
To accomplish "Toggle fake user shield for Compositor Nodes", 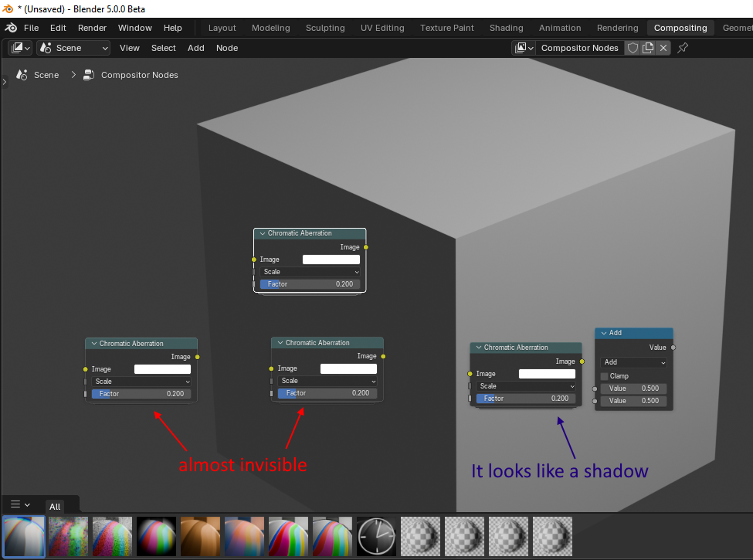I will (x=633, y=48).
